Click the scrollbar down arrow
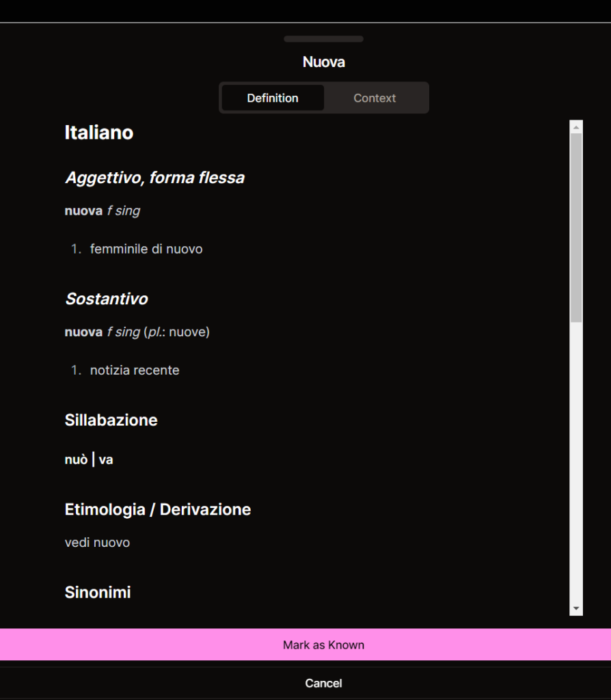This screenshot has width=611, height=700. click(576, 608)
